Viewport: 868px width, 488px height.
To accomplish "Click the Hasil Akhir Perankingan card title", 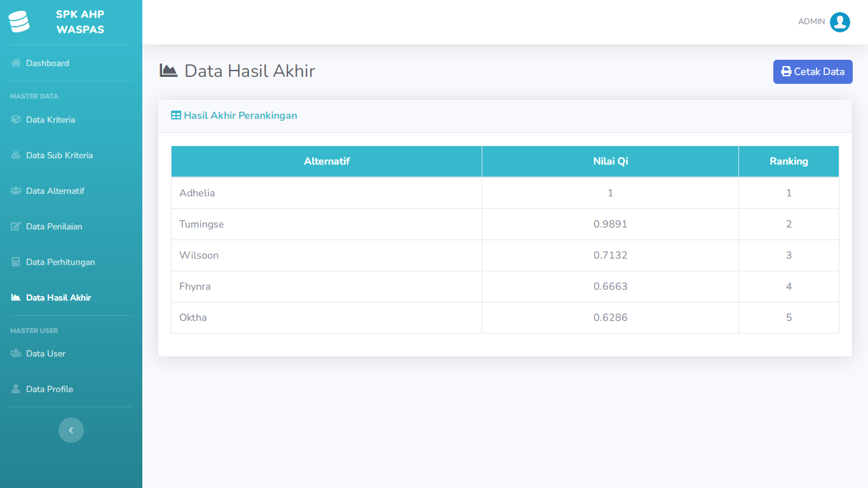I will [240, 116].
